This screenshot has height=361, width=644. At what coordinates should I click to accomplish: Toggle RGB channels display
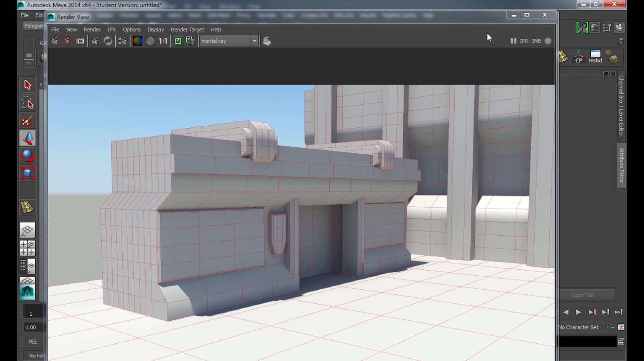pyautogui.click(x=137, y=41)
